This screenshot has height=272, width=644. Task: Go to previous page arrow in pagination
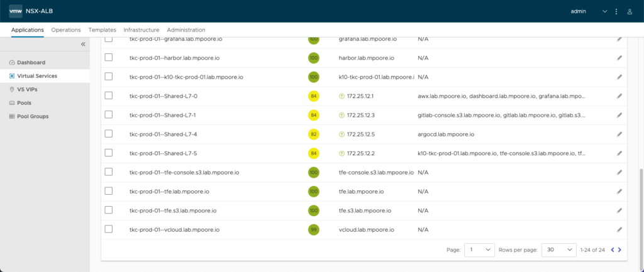613,249
